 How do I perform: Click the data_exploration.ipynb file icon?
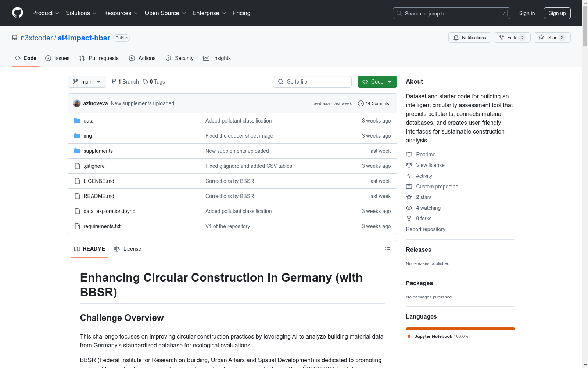tap(77, 211)
